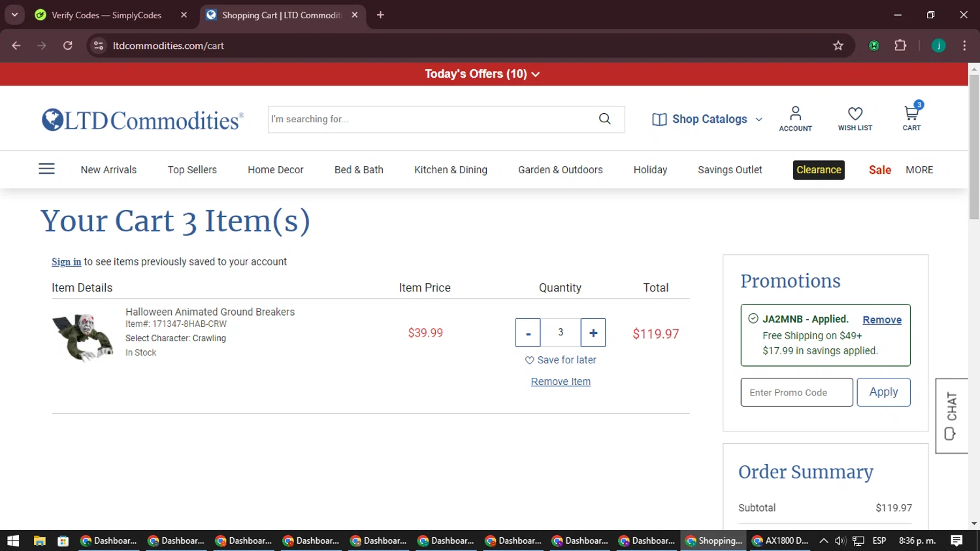Bookmark this page with the star icon
Image resolution: width=980 pixels, height=551 pixels.
pos(838,46)
